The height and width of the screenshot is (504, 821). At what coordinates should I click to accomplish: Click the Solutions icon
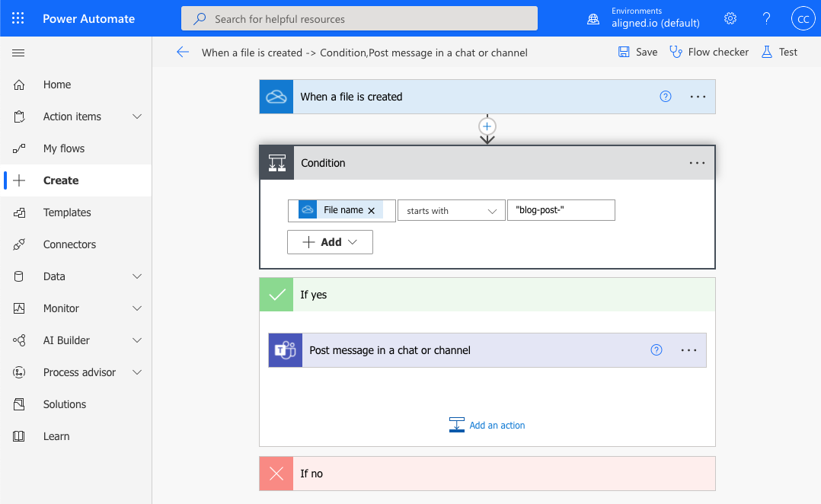[x=19, y=404]
